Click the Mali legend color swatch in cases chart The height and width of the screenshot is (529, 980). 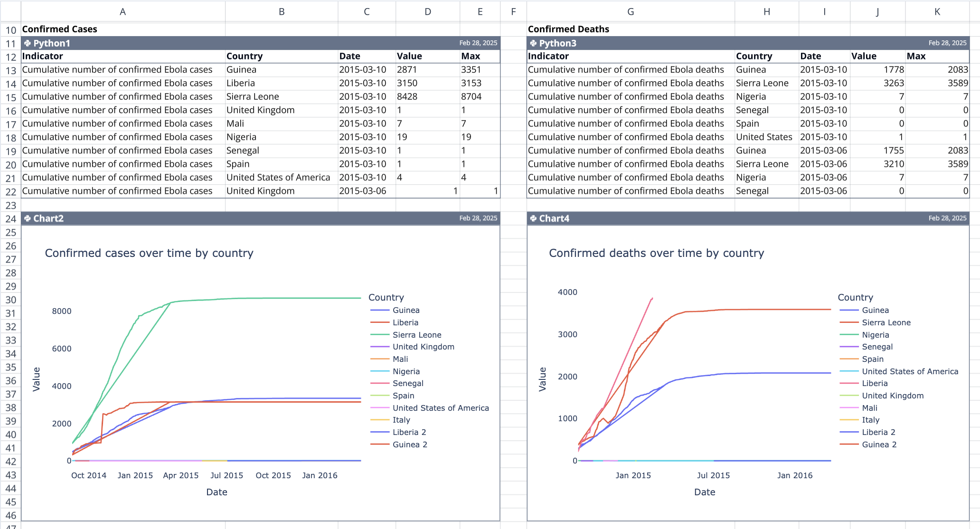(x=379, y=359)
